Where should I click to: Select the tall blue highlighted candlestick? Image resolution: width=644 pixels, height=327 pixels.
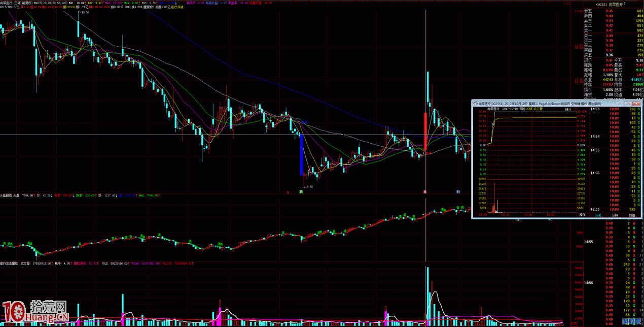301,154
